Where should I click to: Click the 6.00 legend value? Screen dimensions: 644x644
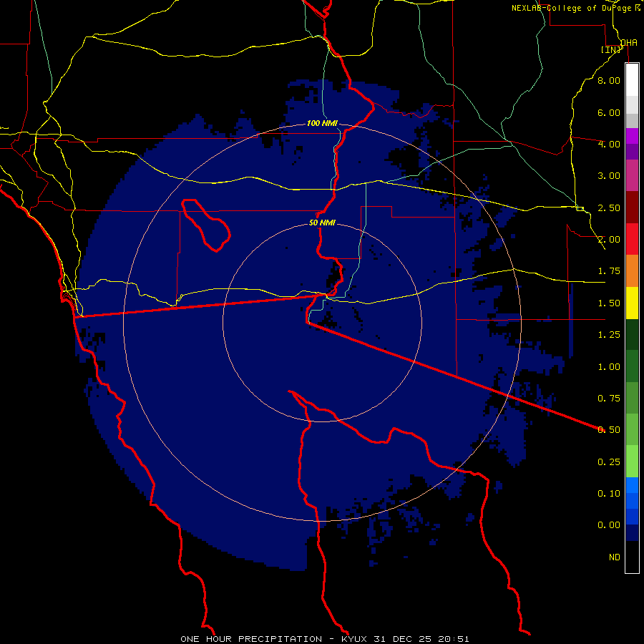coord(609,112)
